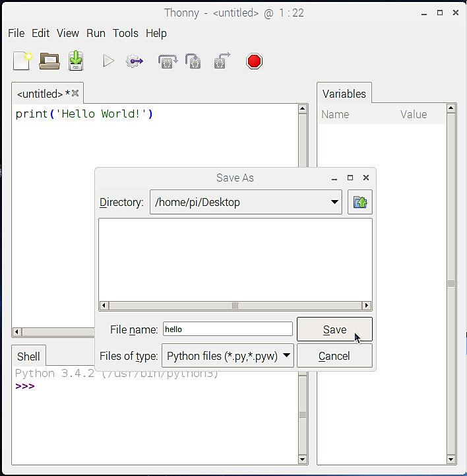Run the current script with the play icon

[108, 61]
